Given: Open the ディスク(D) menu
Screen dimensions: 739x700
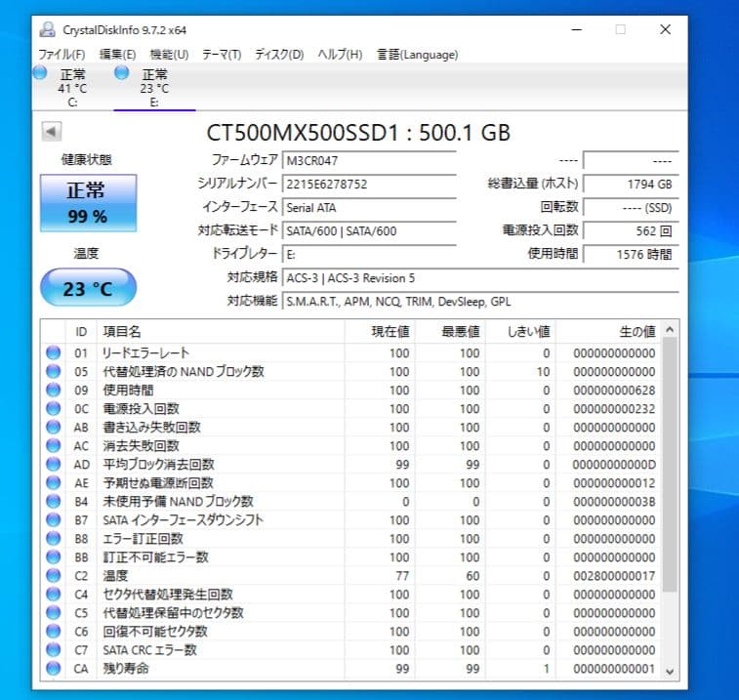Looking at the screenshot, I should [x=279, y=55].
